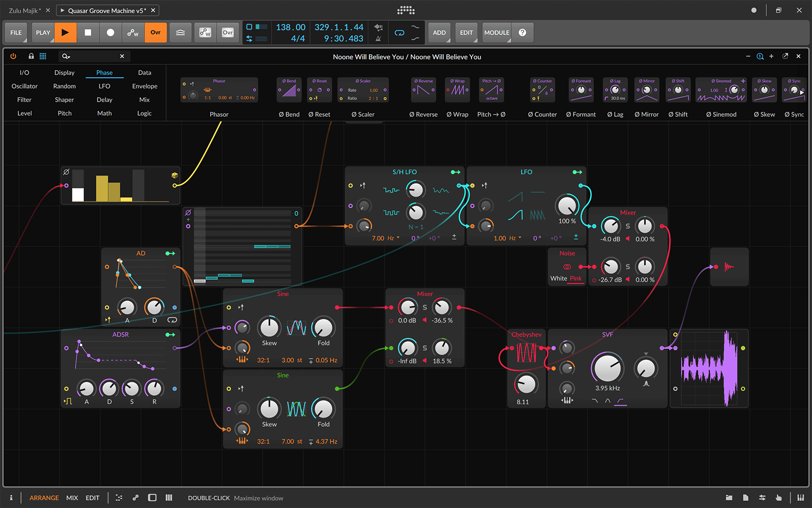
Task: Toggle the orange arranger Ovr overdub button
Action: (x=155, y=33)
